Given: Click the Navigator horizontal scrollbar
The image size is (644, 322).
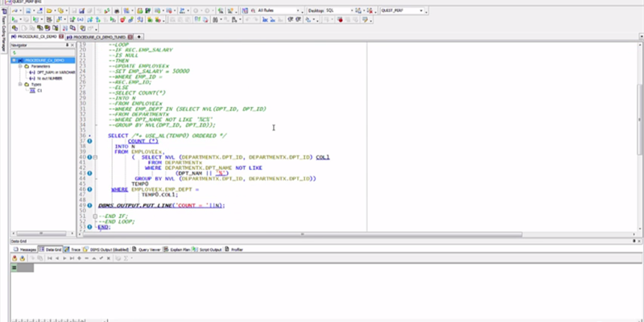Looking at the screenshot, I should (43, 233).
